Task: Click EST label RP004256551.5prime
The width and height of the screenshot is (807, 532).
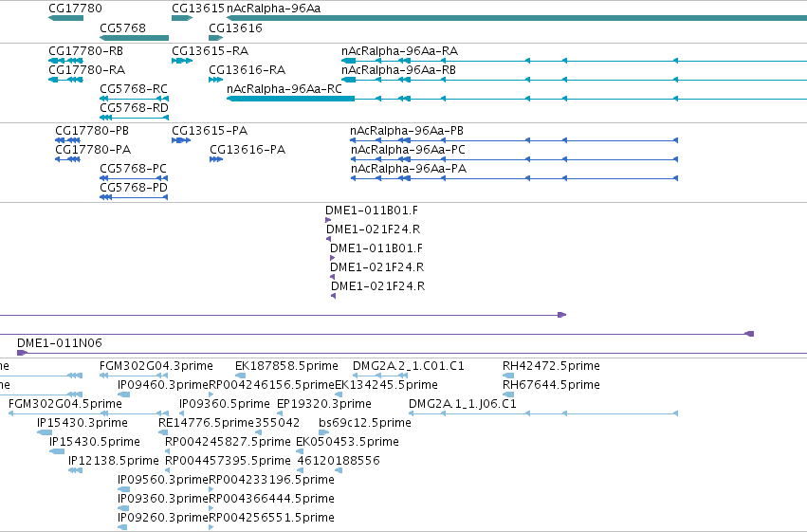Action: click(272, 518)
